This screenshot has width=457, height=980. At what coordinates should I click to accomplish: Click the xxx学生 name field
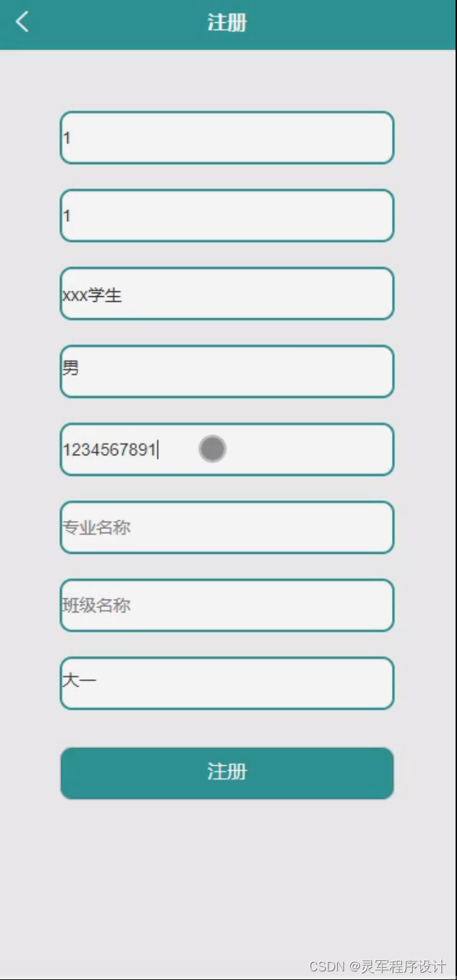pyautogui.click(x=226, y=293)
